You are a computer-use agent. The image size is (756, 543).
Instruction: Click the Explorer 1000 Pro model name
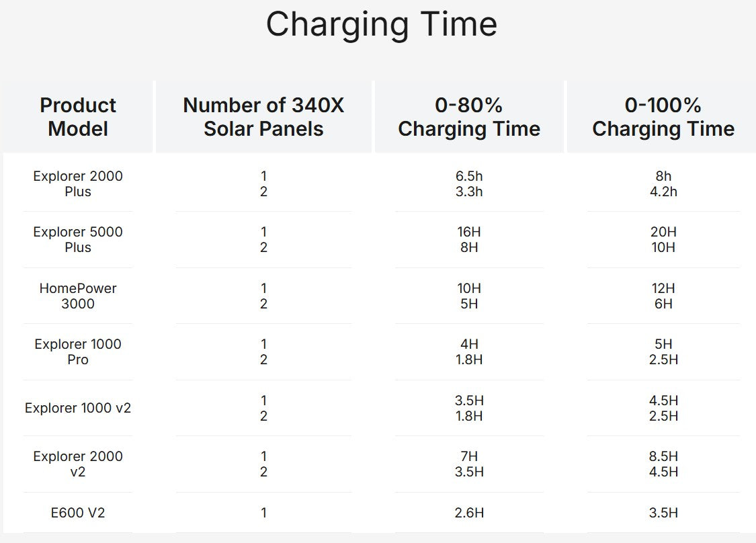pos(78,352)
